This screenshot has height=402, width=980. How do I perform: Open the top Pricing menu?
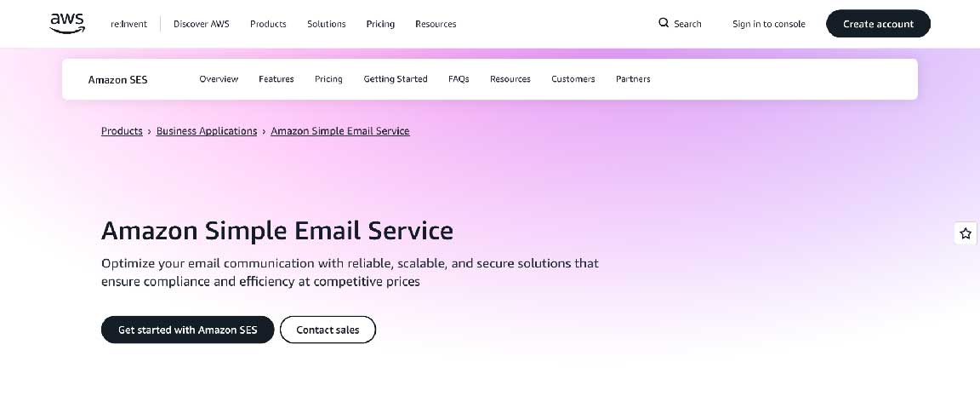[380, 24]
